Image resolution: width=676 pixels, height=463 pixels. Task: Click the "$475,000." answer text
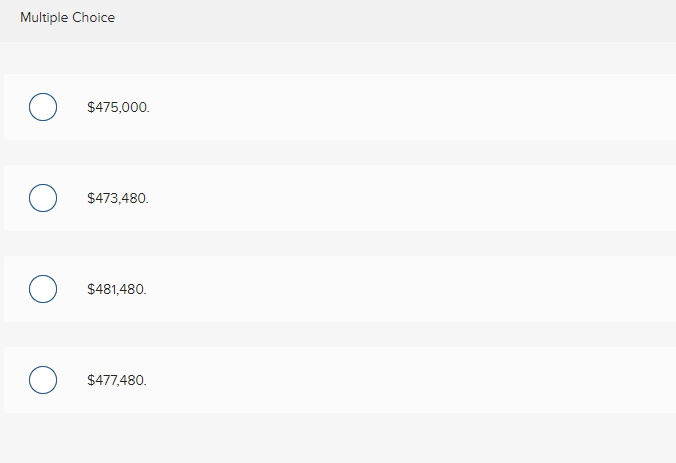coord(118,107)
